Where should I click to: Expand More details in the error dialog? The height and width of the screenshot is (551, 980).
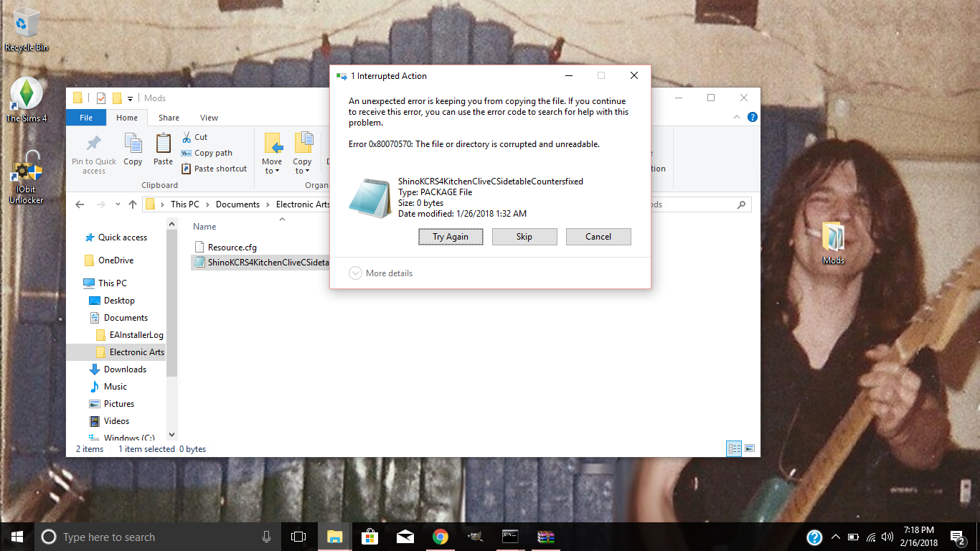[381, 273]
